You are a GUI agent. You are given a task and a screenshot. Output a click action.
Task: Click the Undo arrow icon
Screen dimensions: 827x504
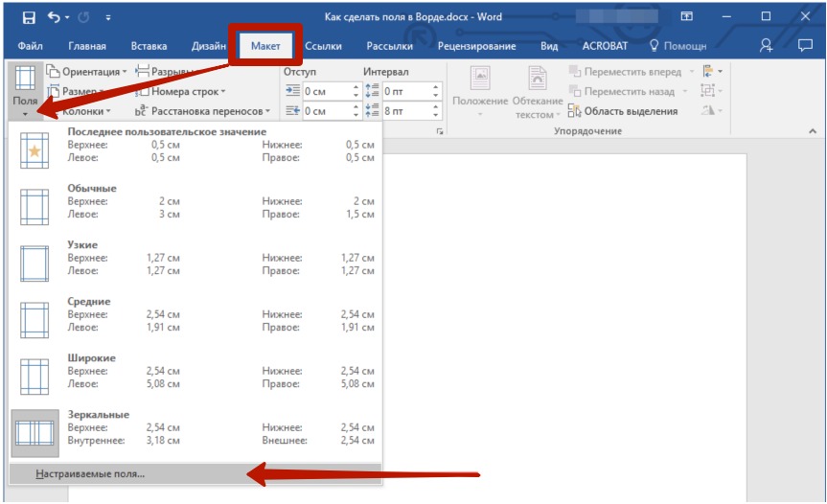(54, 17)
